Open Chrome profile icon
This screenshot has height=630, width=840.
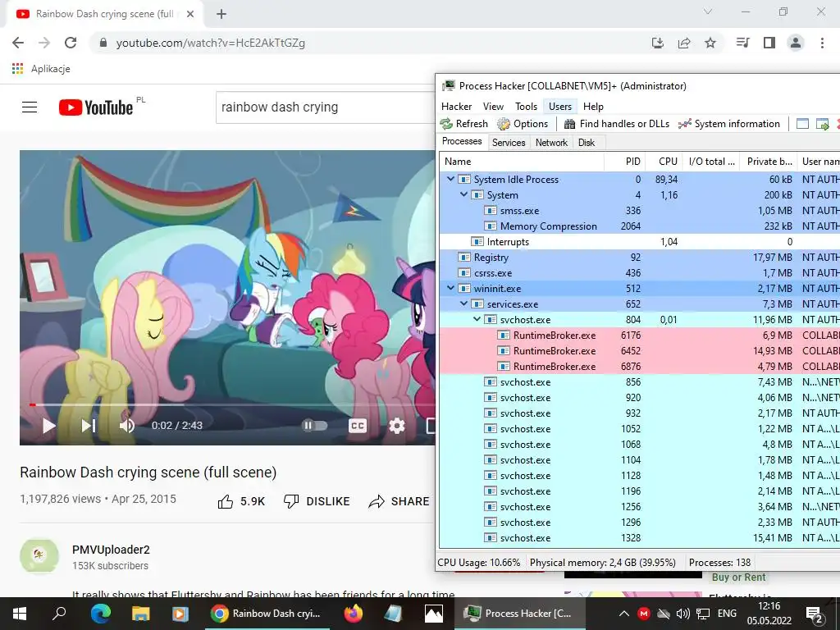coord(796,43)
